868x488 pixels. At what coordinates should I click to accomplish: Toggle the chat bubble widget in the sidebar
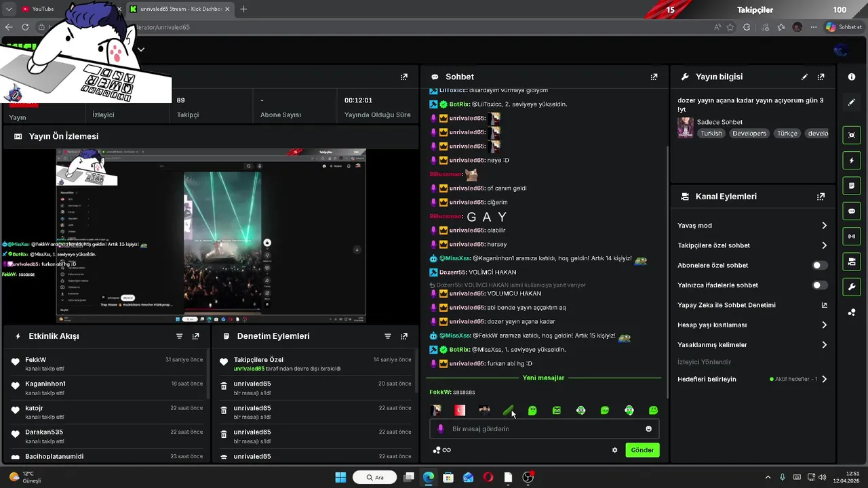click(852, 211)
